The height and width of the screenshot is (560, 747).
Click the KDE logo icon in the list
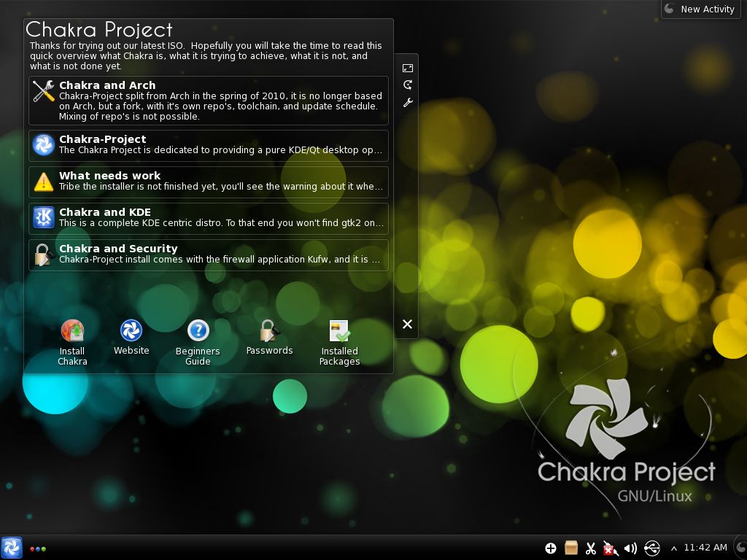[43, 217]
